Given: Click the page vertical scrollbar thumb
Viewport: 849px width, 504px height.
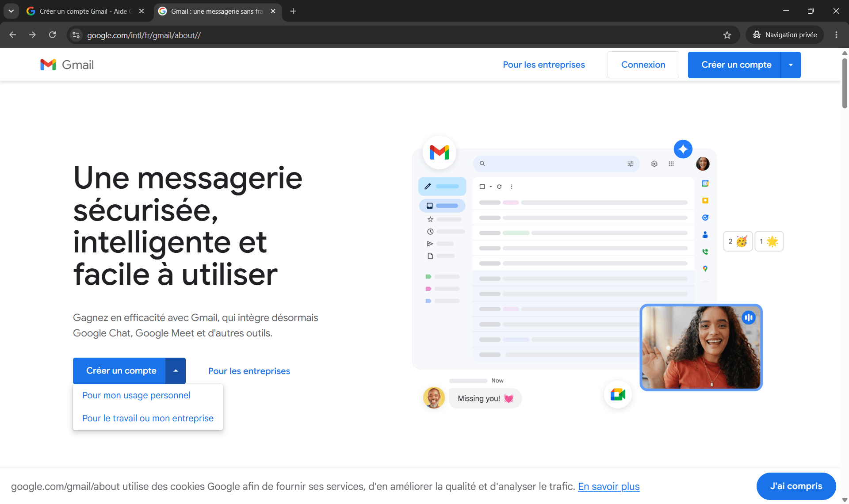Looking at the screenshot, I should click(845, 83).
